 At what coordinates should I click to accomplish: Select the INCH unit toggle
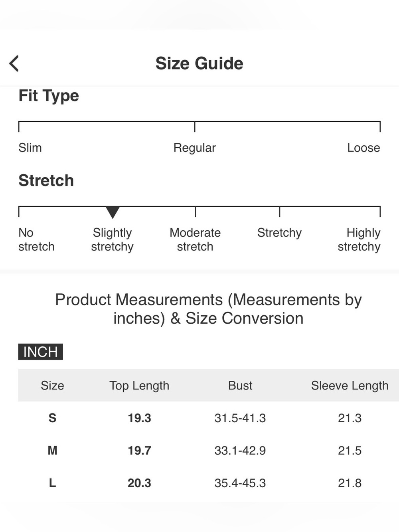(x=41, y=352)
